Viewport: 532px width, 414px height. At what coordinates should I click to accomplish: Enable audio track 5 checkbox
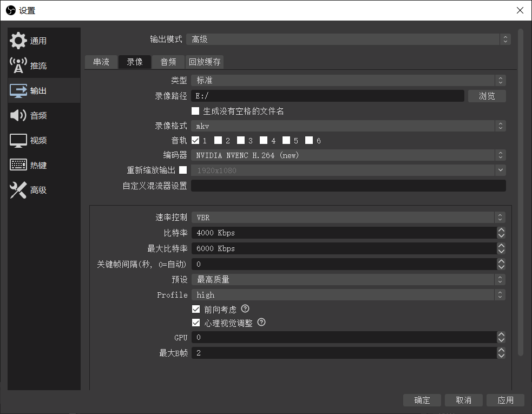pyautogui.click(x=286, y=140)
